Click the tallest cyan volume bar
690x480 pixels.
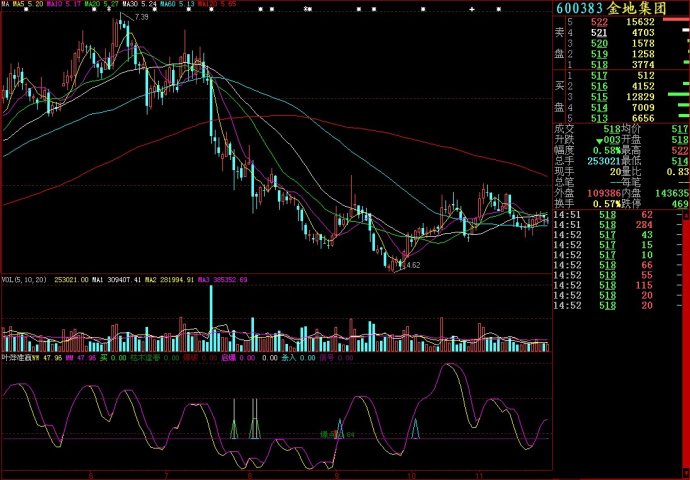click(211, 318)
